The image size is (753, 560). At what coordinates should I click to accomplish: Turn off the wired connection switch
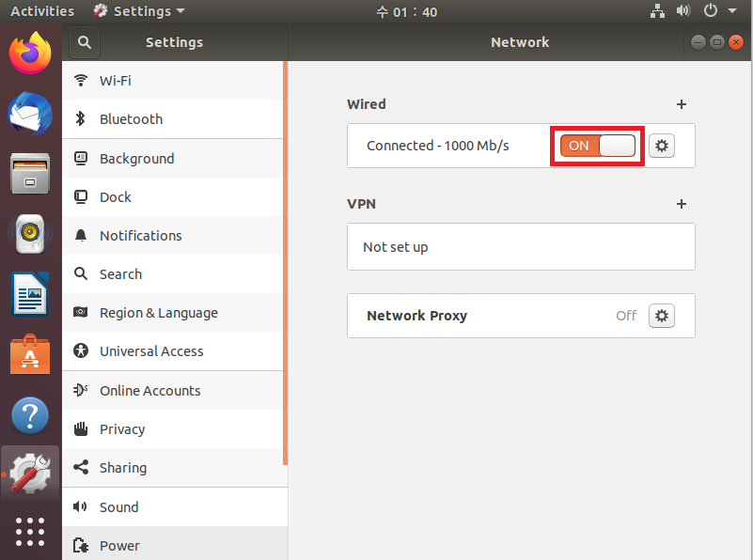(597, 146)
